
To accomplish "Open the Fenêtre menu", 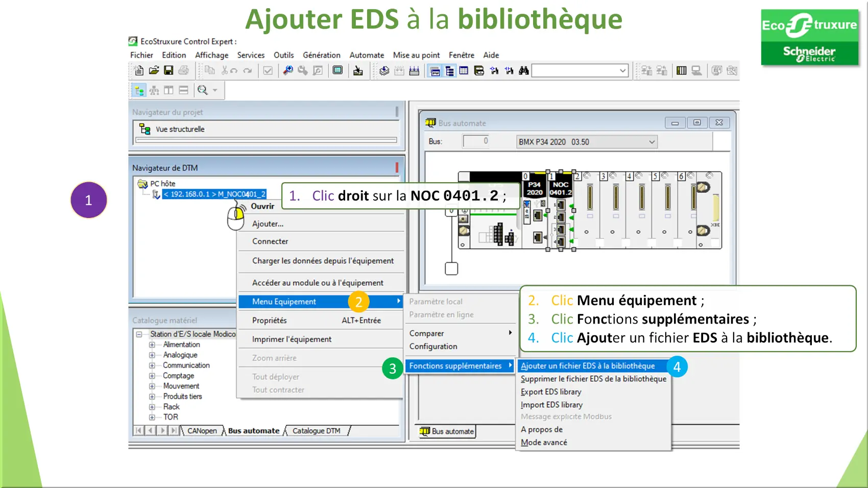I will (461, 55).
